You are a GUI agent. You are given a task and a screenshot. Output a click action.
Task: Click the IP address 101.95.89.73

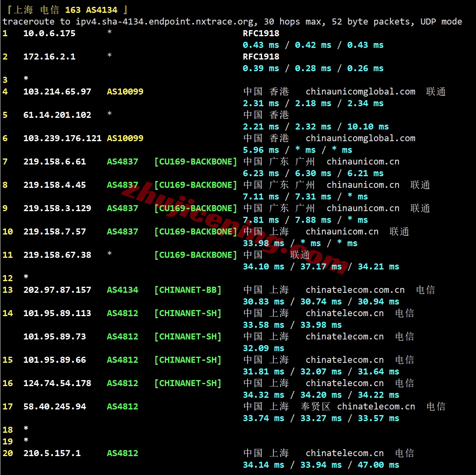point(54,337)
